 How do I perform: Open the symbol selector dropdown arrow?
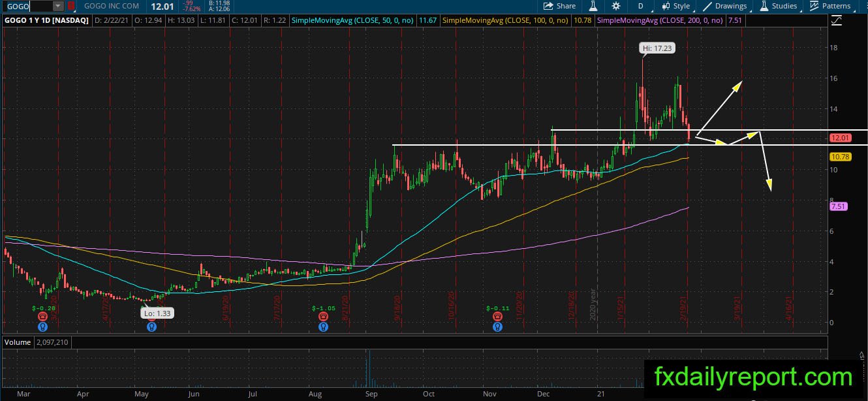click(x=57, y=6)
